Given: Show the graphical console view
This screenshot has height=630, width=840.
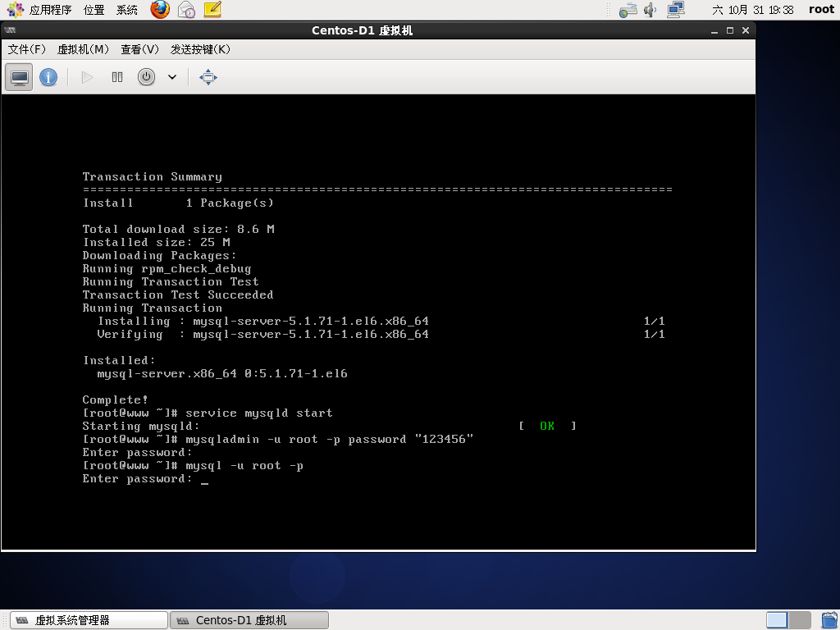Looking at the screenshot, I should [x=20, y=77].
